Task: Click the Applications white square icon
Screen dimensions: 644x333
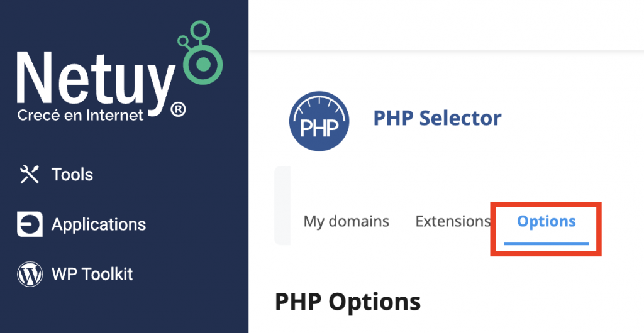Action: click(30, 224)
